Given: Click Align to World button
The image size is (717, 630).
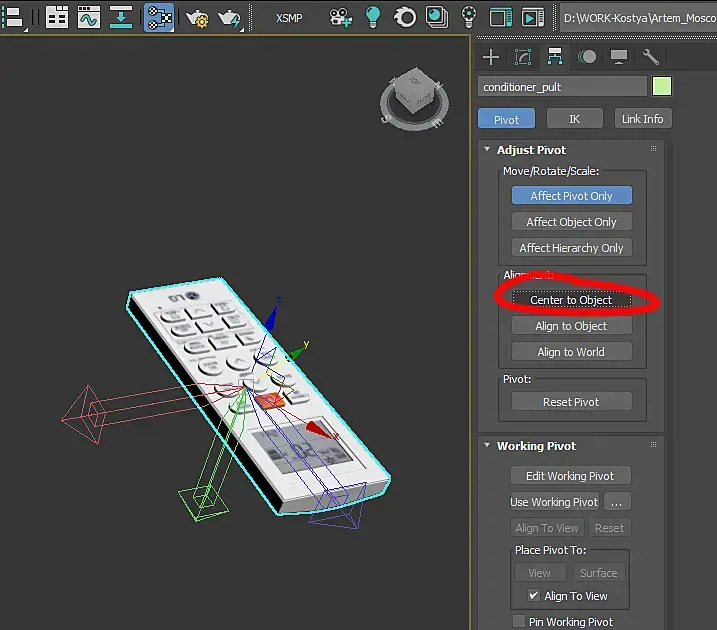Looking at the screenshot, I should point(572,352).
